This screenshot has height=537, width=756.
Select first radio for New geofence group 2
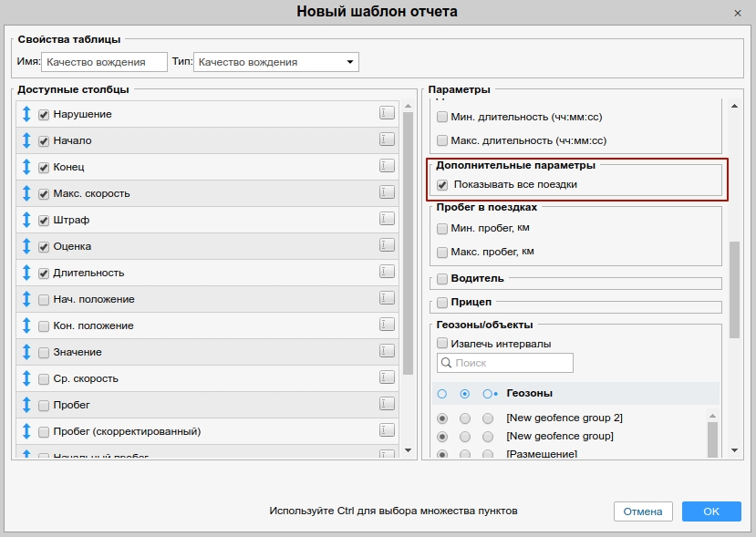pos(442,418)
